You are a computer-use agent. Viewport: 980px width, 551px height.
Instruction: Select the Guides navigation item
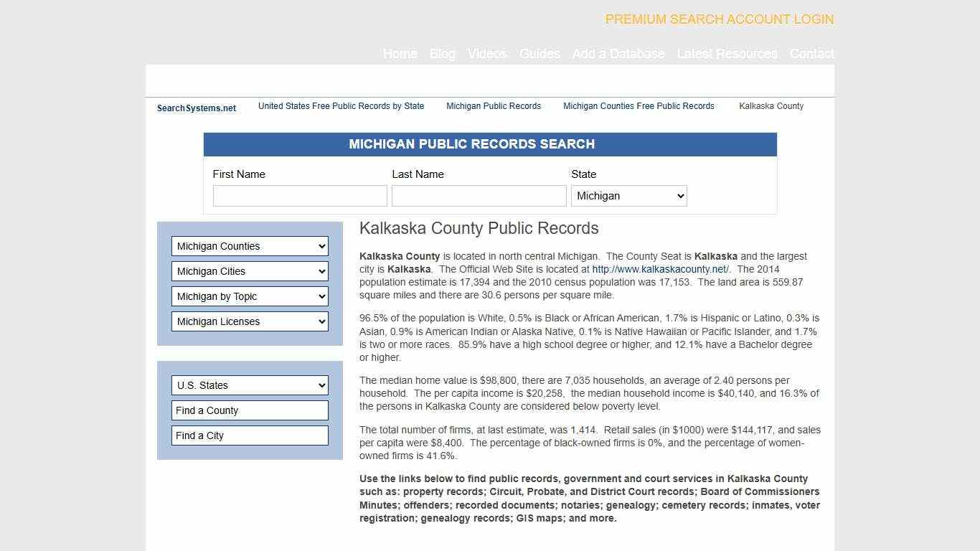[x=540, y=54]
